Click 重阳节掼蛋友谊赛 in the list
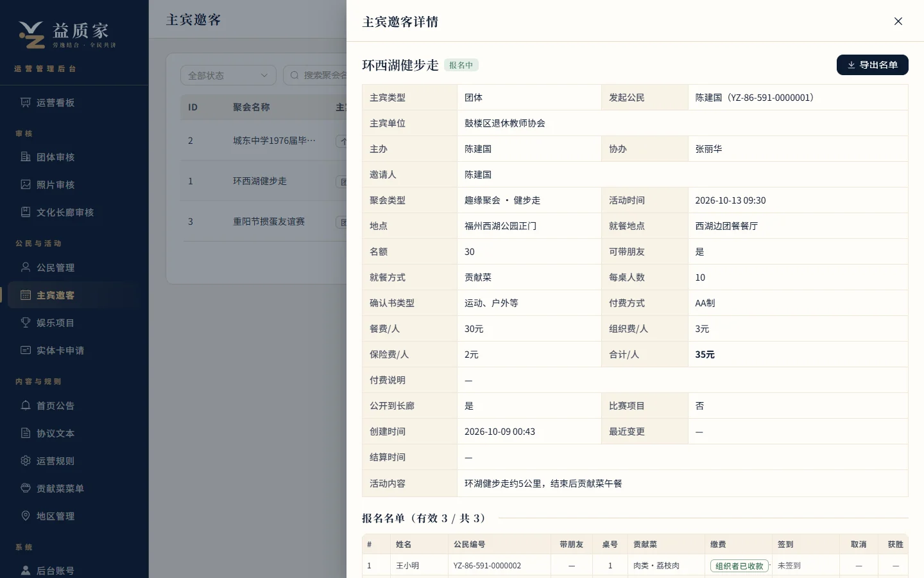Viewport: 924px width, 578px height. coord(269,221)
